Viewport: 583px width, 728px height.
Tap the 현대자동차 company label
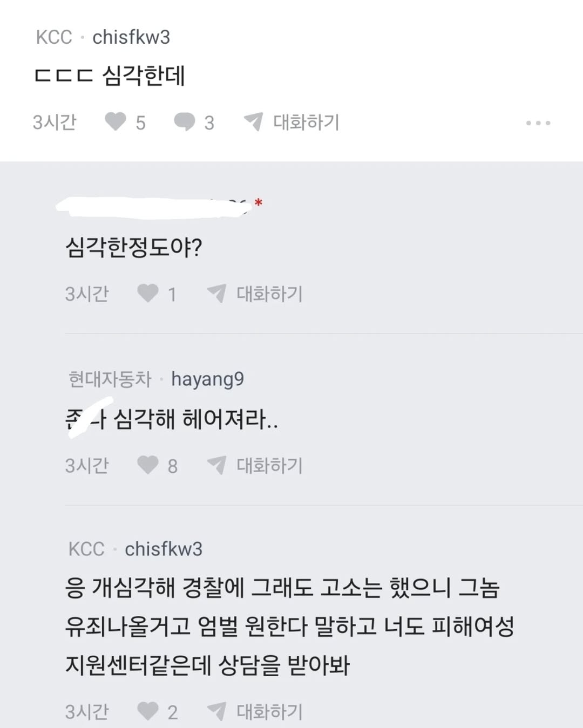[x=110, y=379]
